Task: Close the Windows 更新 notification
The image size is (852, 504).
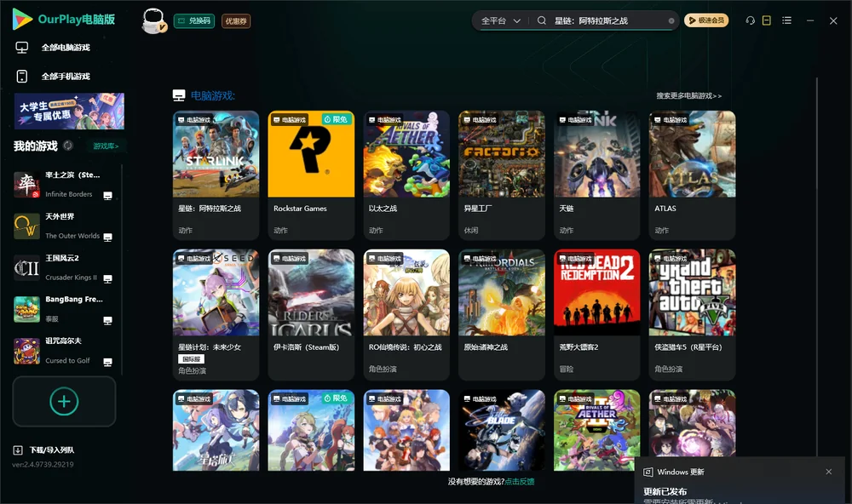Action: coord(829,472)
